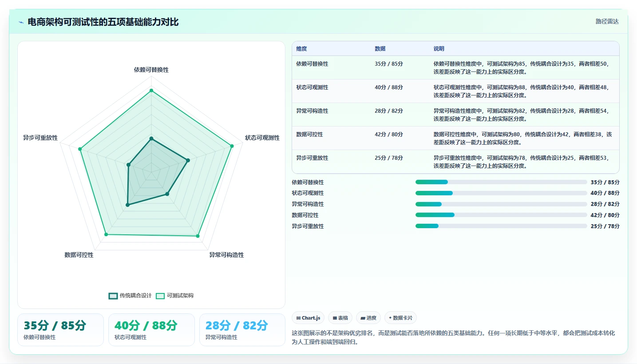Click the 异常可构造性 progress bar
Screen dimensions: 637x364
coord(501,204)
